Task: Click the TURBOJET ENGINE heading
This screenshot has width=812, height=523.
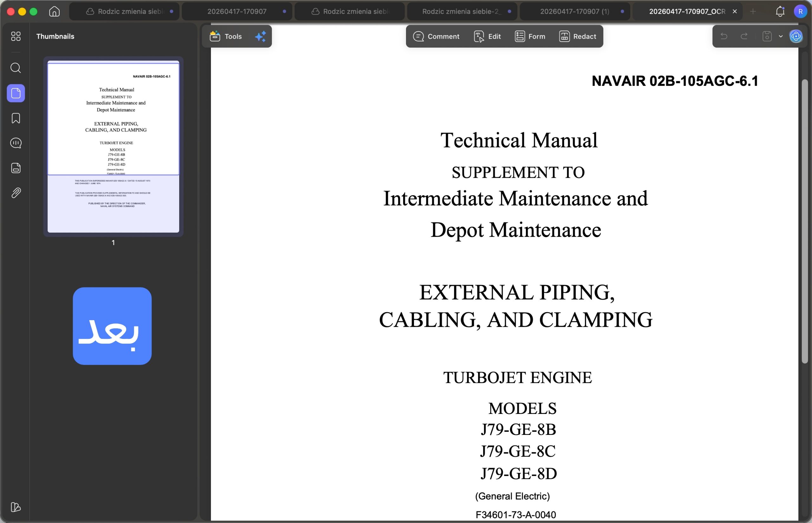Action: click(x=517, y=378)
